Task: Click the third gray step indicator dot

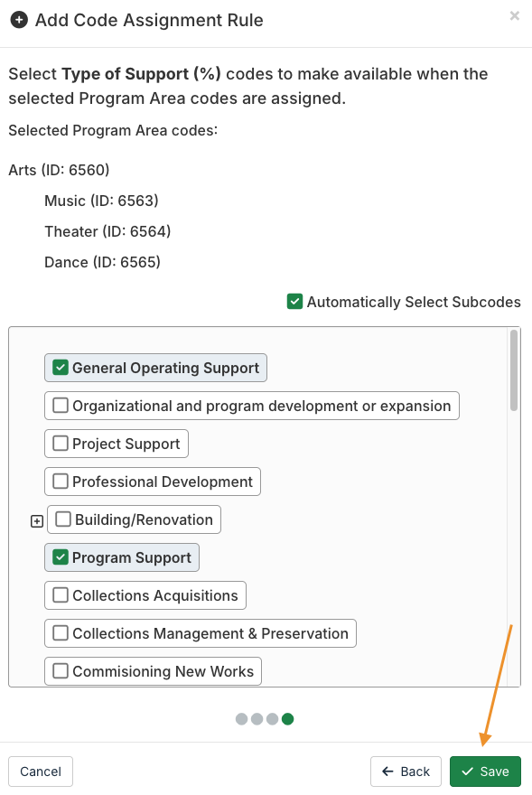Action: [x=273, y=718]
